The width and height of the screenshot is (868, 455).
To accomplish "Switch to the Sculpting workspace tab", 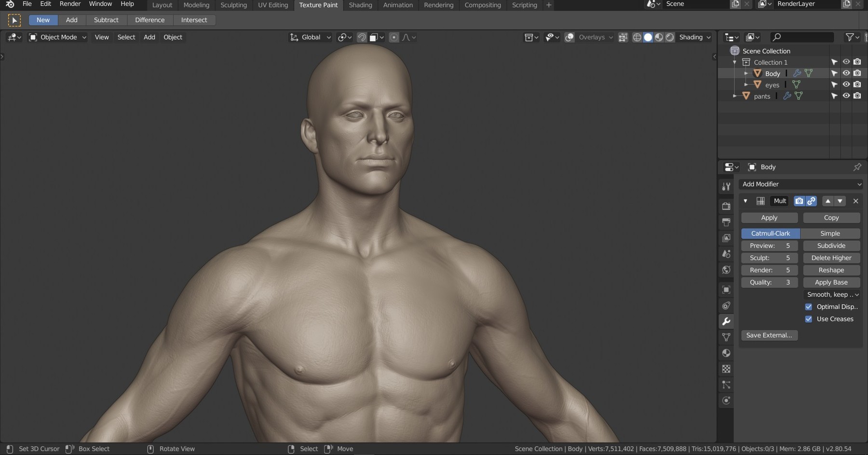I will (233, 5).
